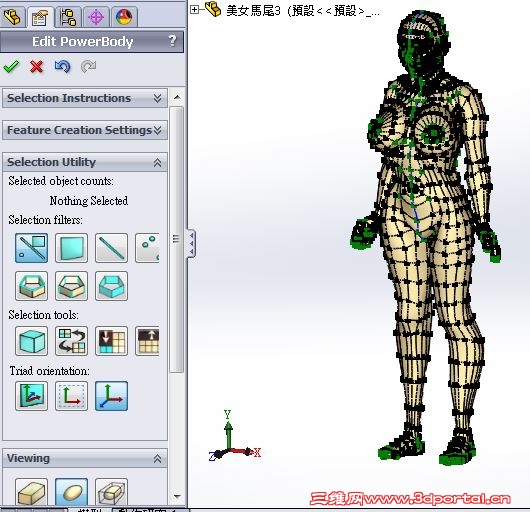
Task: Select the third pentagon loop filter icon
Action: click(x=112, y=286)
